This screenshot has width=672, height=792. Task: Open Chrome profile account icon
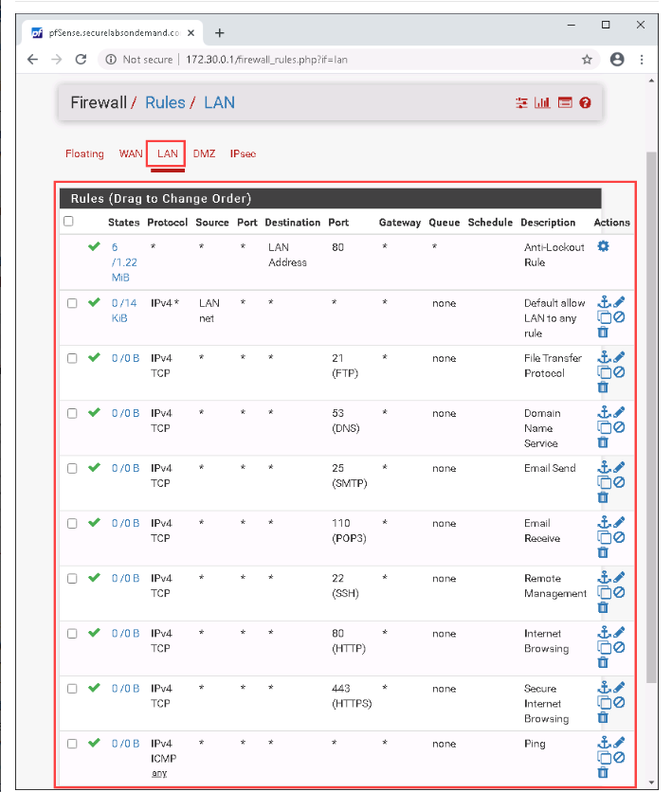pyautogui.click(x=617, y=60)
